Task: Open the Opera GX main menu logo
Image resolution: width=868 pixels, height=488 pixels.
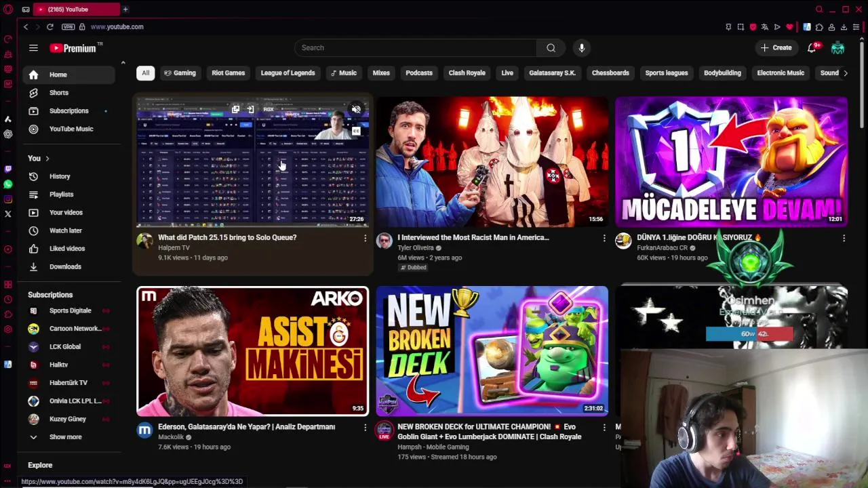Action: (x=8, y=9)
